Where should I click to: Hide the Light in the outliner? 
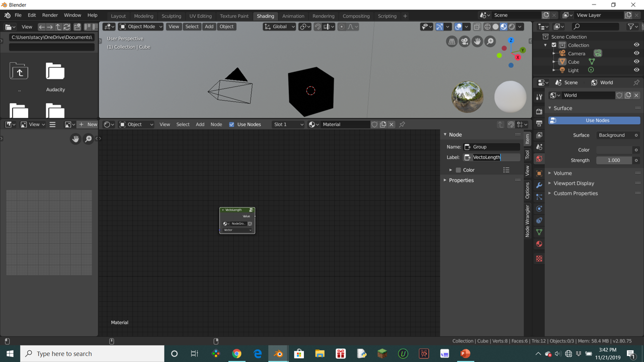(x=636, y=70)
